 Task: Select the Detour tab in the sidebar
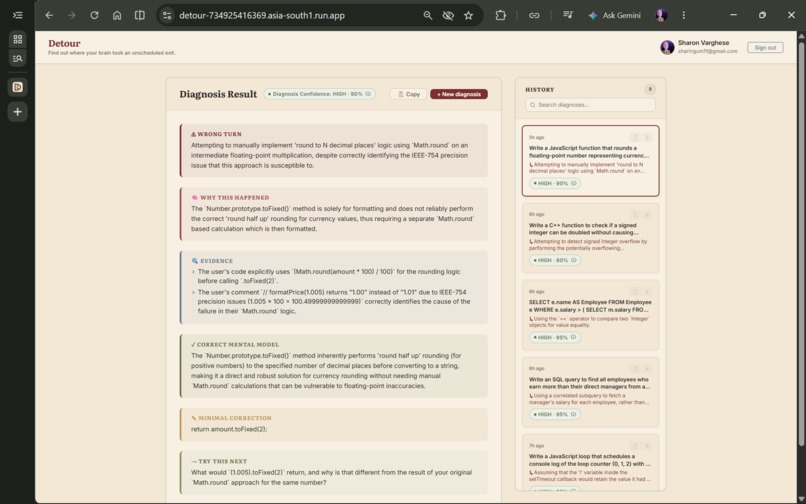point(17,87)
